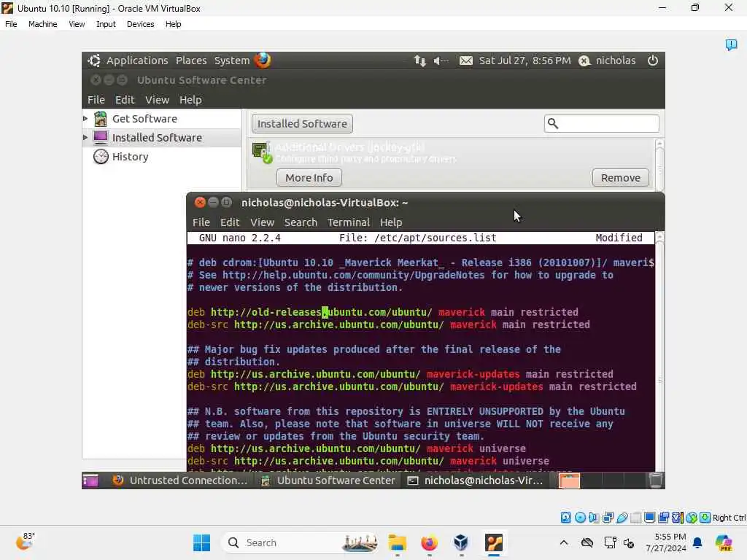Open Software Center View menu
Image resolution: width=747 pixels, height=560 pixels.
point(158,100)
